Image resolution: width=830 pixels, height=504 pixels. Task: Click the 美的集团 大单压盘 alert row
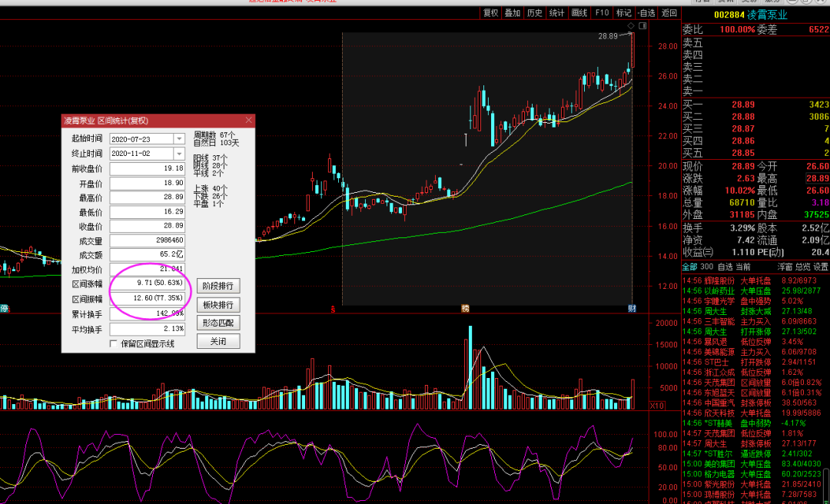pos(752,464)
